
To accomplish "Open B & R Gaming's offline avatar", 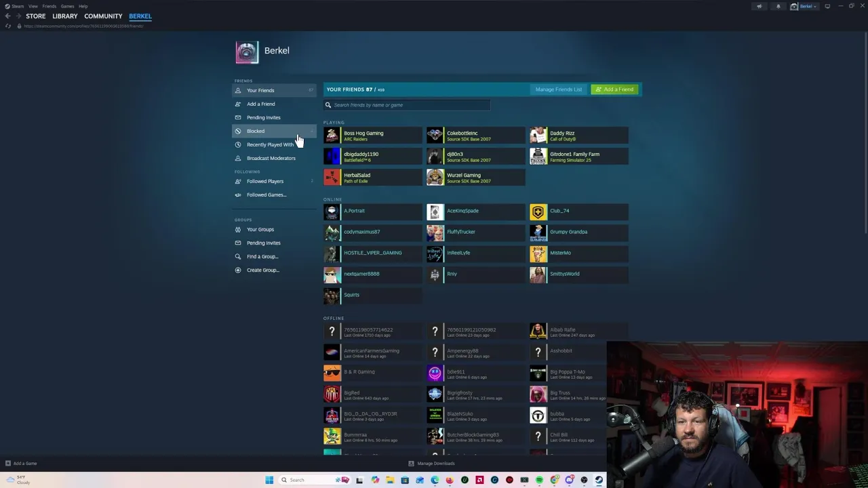I will coord(332,374).
